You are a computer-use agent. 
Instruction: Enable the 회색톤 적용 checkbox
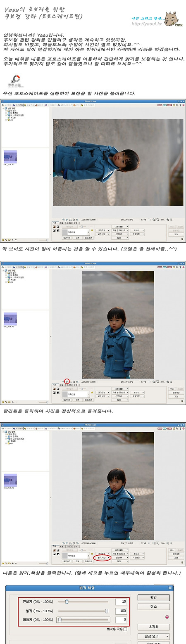[x=125, y=630]
